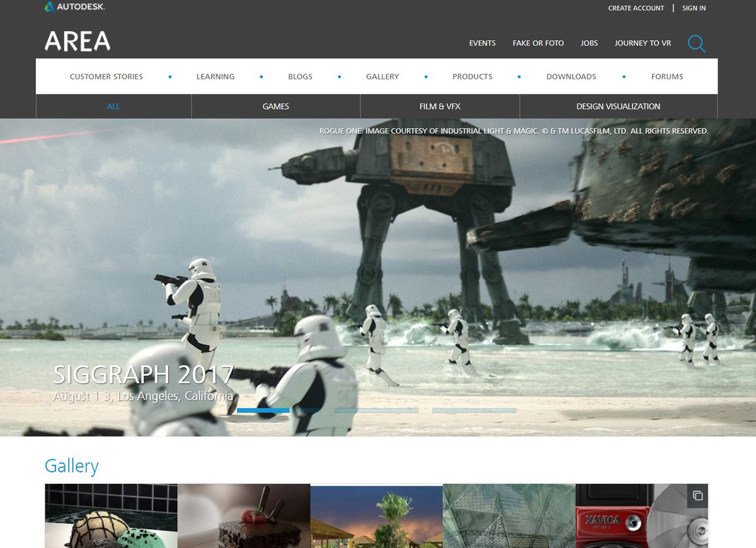
Task: Open the geometric glass structure thumbnail
Action: click(509, 516)
